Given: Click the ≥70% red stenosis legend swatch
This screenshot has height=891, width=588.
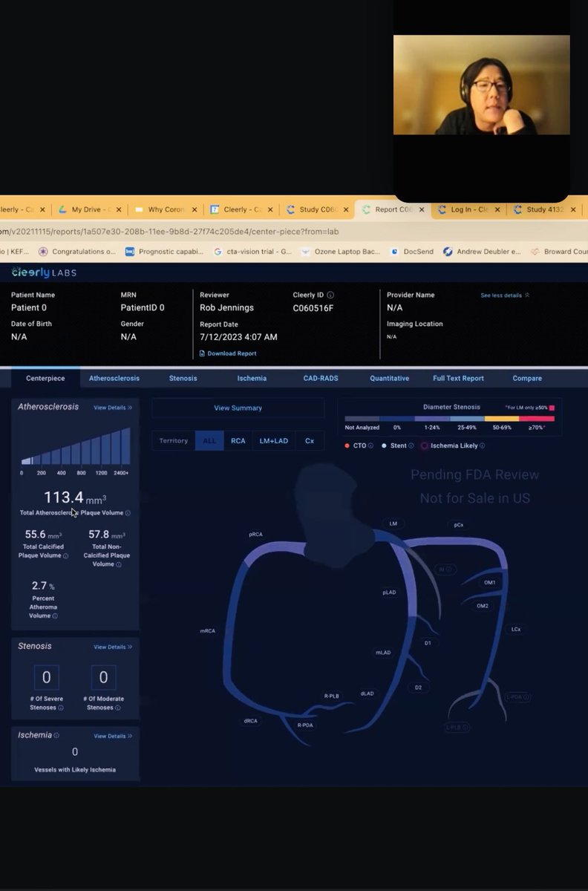Looking at the screenshot, I should 537,420.
